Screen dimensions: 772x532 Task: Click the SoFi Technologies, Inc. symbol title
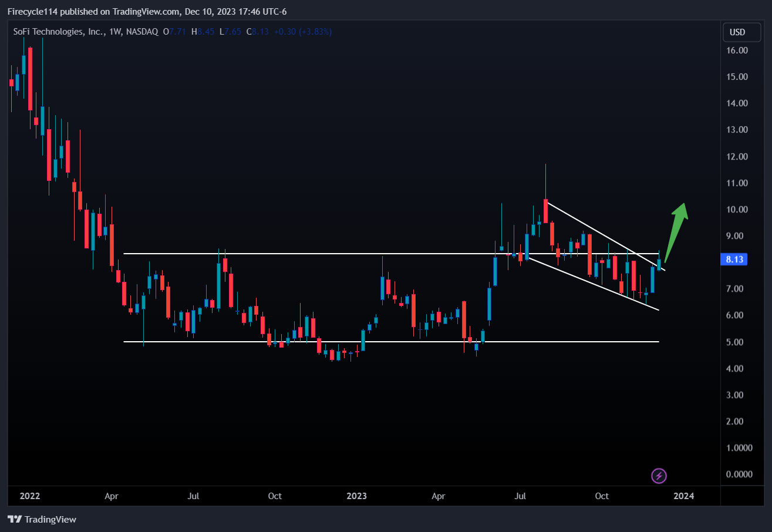click(x=59, y=32)
